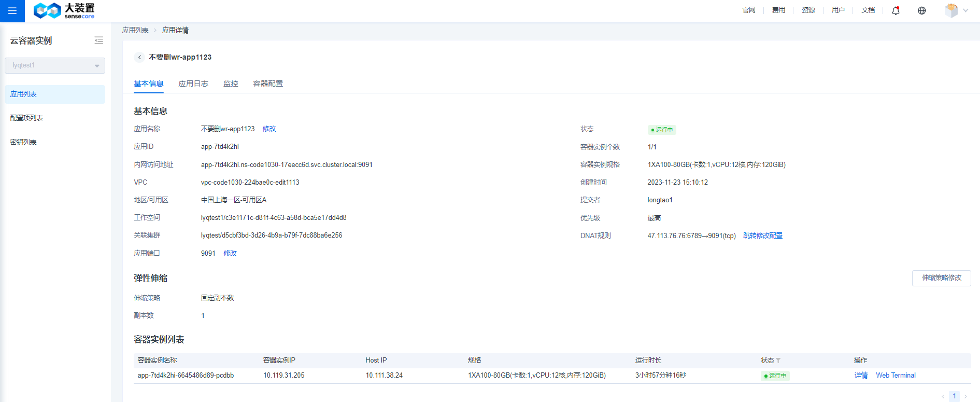Expand the dropdown chevron beside avatar
The image size is (980, 402).
[x=965, y=10]
